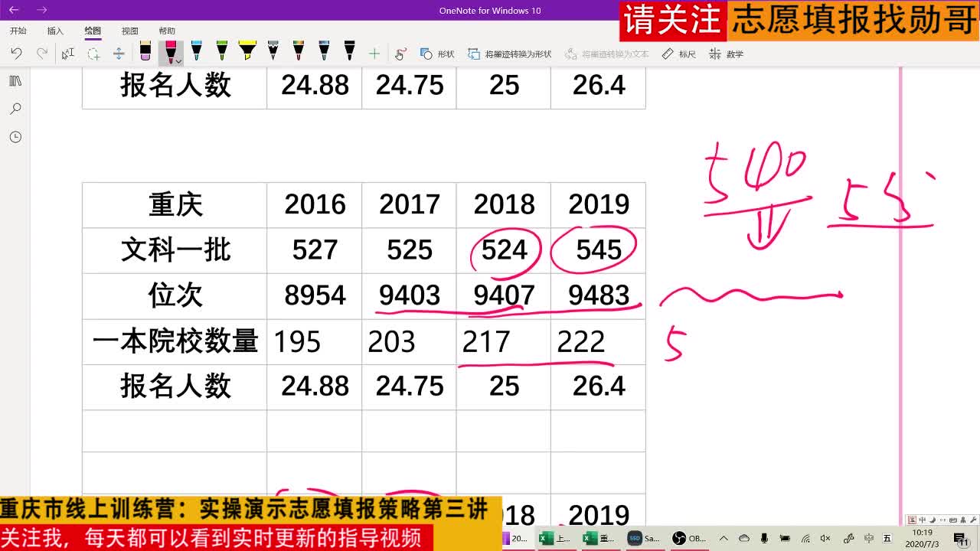Click school count 222

click(581, 341)
